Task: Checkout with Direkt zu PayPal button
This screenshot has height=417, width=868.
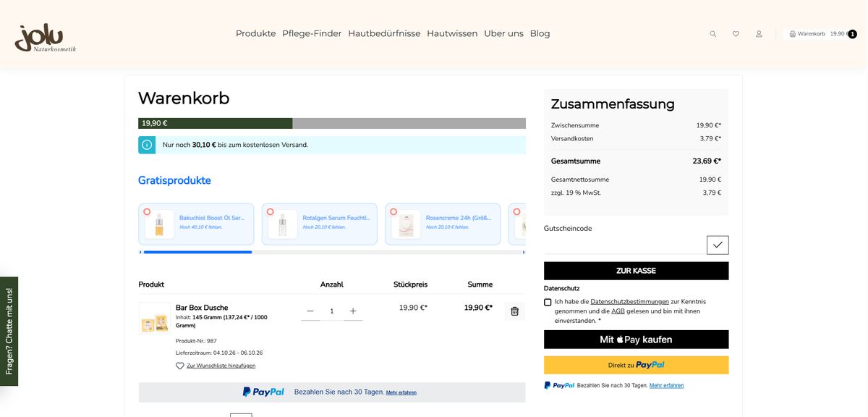Action: click(x=637, y=365)
